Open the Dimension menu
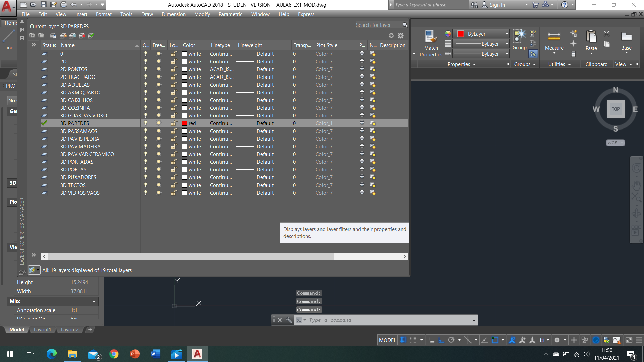The width and height of the screenshot is (644, 362). [174, 14]
